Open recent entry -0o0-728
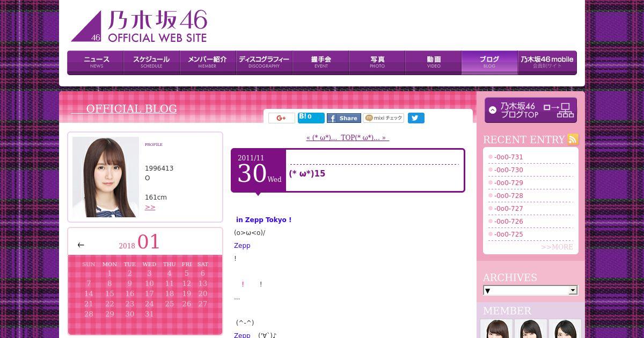644x338 pixels. [509, 196]
